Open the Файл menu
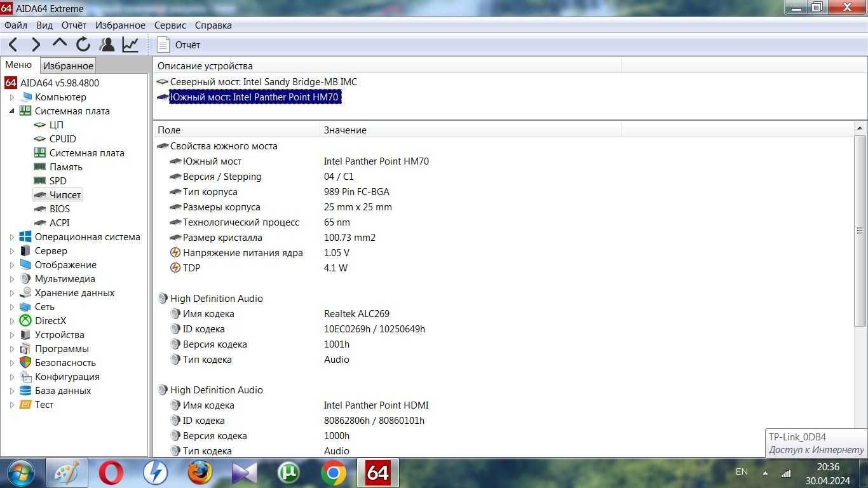 pos(16,25)
